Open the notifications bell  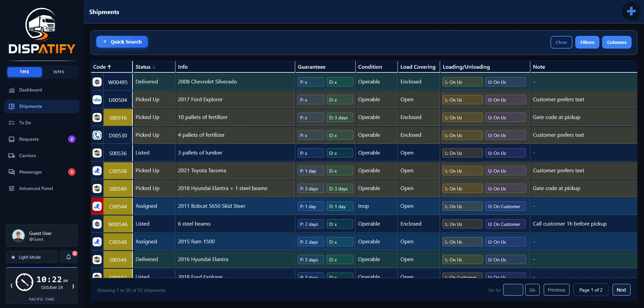pos(68,257)
